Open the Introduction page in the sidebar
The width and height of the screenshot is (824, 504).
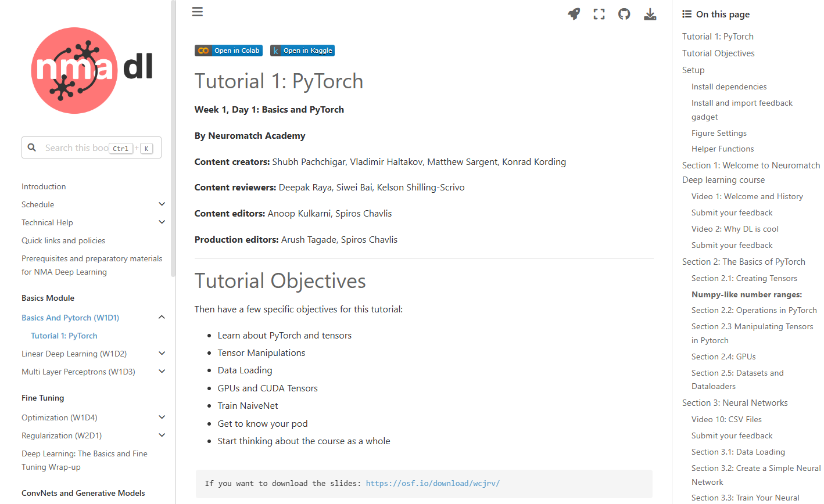44,186
